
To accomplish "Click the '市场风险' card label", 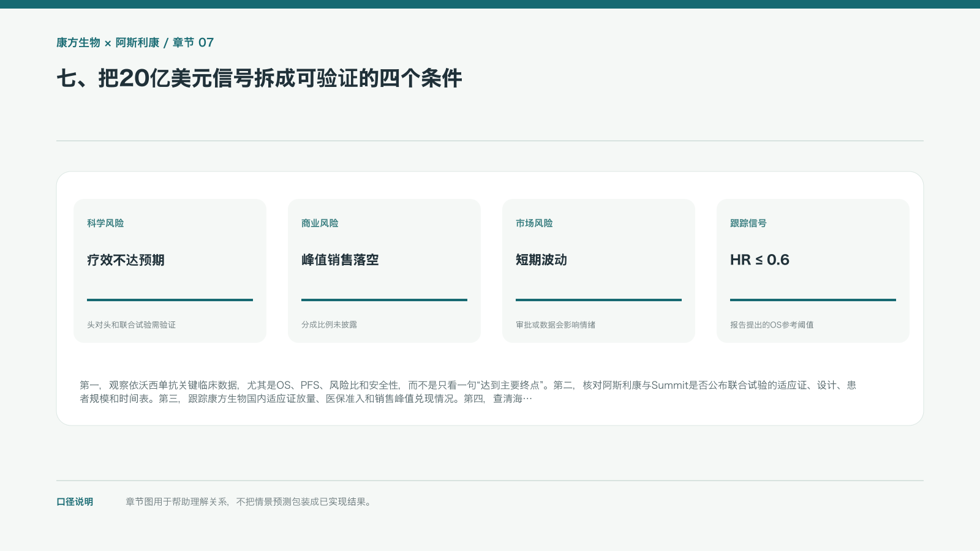I will tap(534, 223).
